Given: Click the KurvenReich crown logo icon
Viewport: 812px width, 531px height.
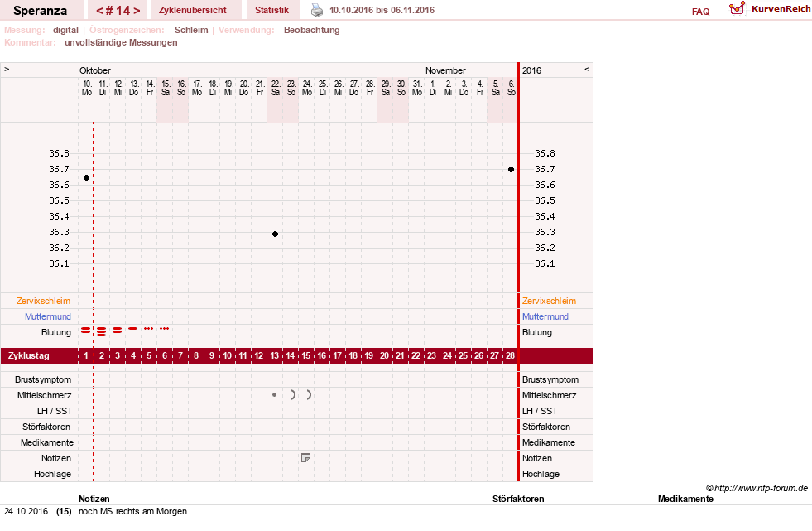Looking at the screenshot, I should pos(737,8).
